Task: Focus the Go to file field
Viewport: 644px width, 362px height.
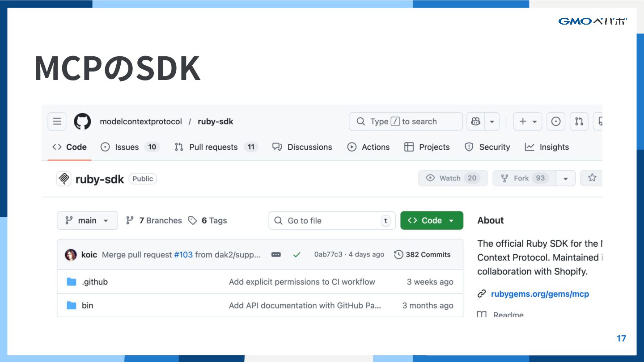Action: 332,220
